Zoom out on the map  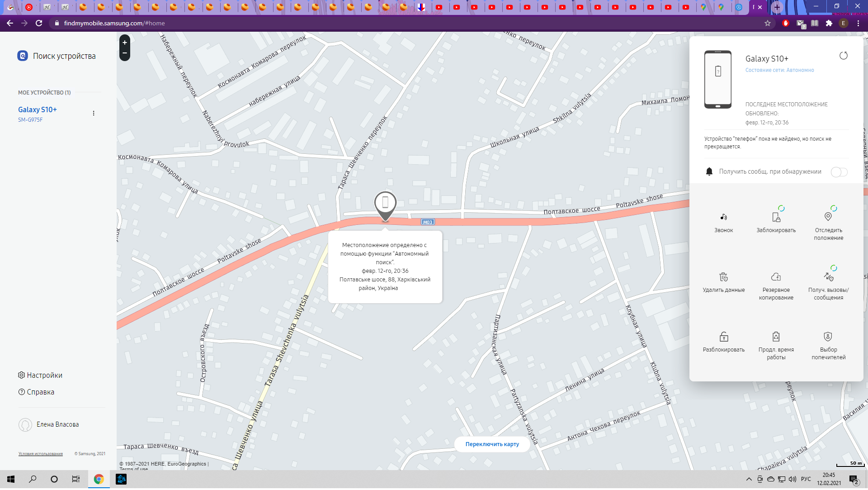pos(125,53)
